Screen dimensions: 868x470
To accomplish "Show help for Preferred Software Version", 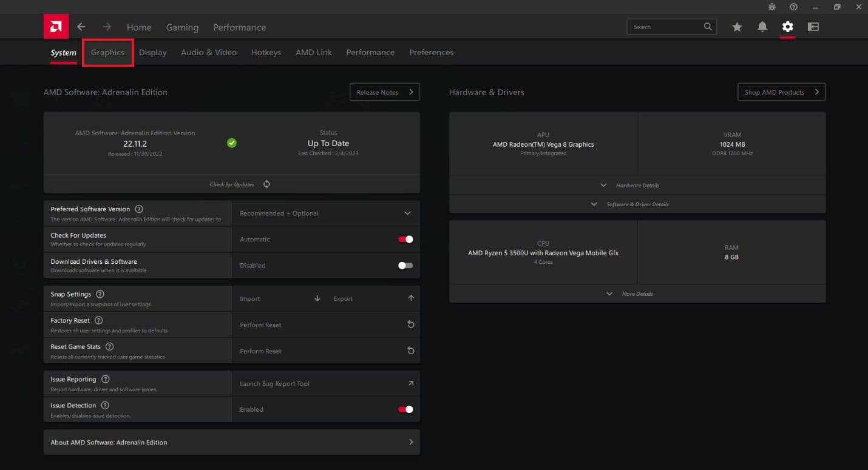I will pyautogui.click(x=139, y=209).
